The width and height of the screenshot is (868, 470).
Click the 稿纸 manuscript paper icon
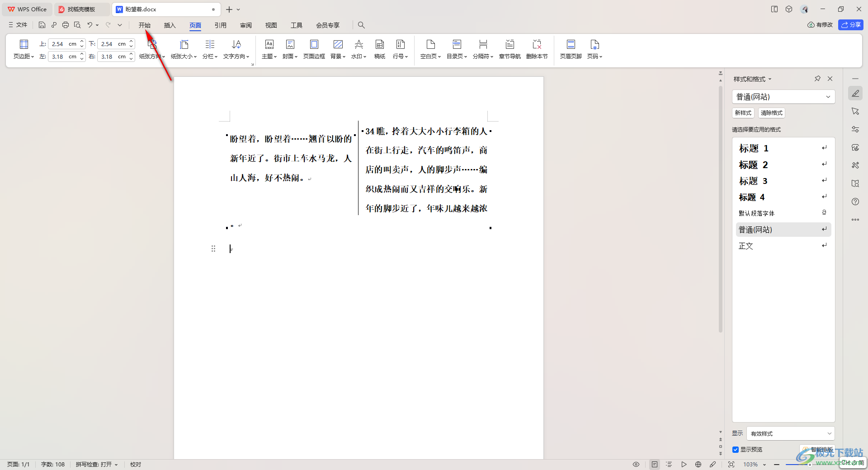[x=380, y=49]
